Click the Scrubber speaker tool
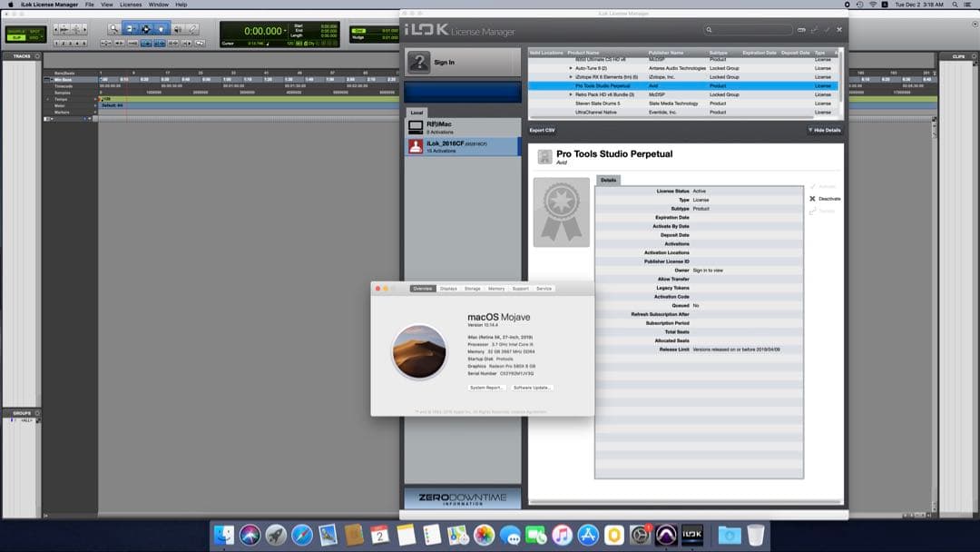 pos(177,29)
